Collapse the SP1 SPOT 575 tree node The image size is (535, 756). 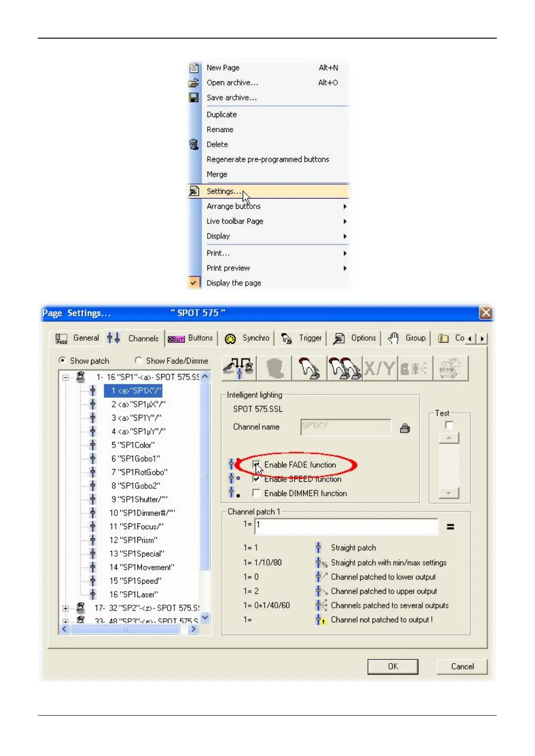(66, 378)
